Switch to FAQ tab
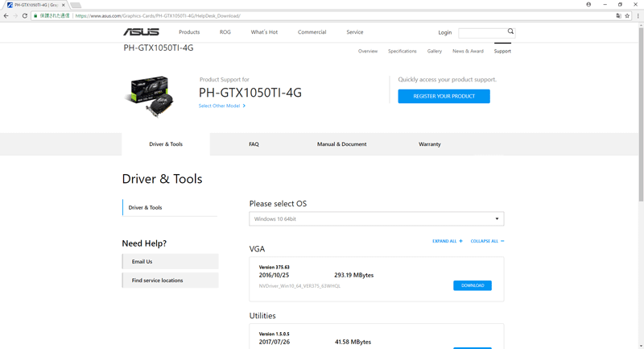The image size is (644, 349). pos(254,144)
